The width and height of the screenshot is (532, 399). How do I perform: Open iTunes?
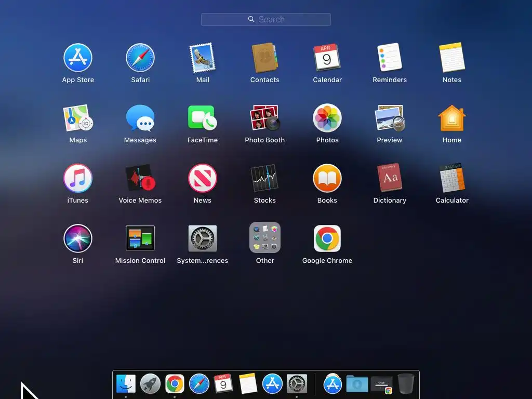coord(78,178)
